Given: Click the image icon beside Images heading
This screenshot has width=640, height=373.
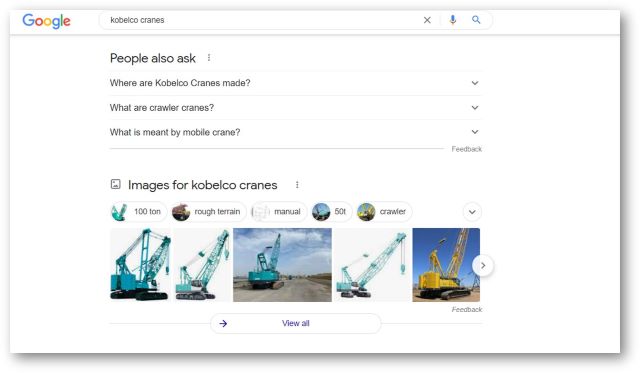Looking at the screenshot, I should 116,184.
